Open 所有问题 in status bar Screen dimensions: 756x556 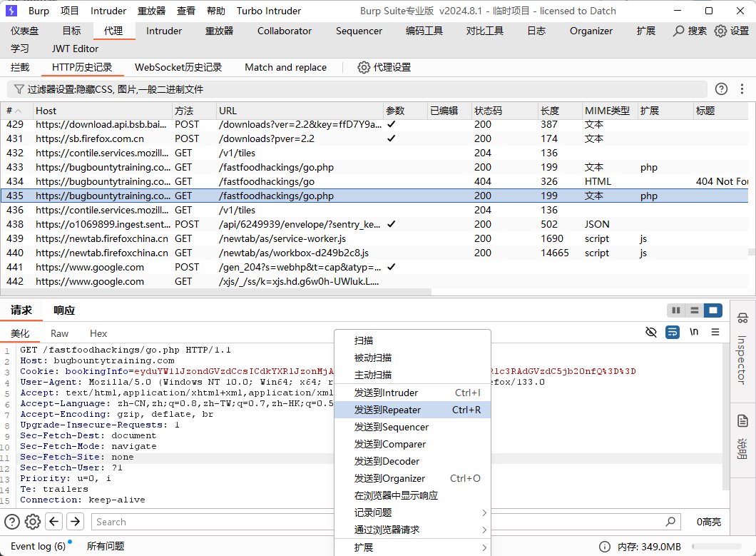pos(106,546)
